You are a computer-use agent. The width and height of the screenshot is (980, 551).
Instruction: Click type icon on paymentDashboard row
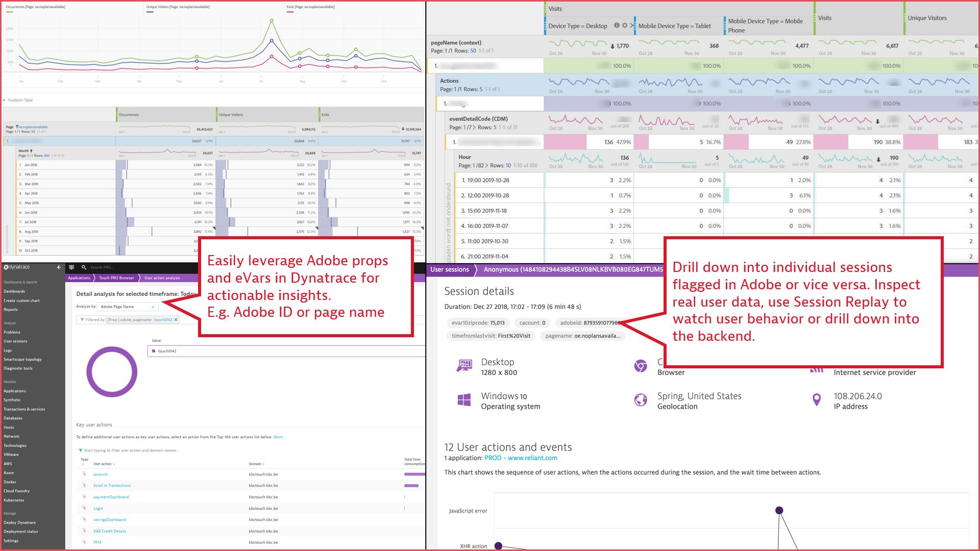click(x=84, y=496)
